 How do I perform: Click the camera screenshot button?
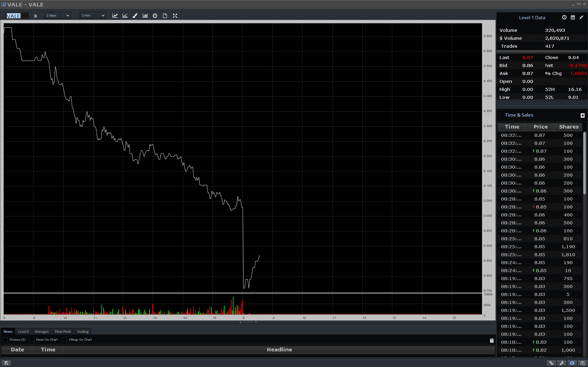[x=572, y=363]
